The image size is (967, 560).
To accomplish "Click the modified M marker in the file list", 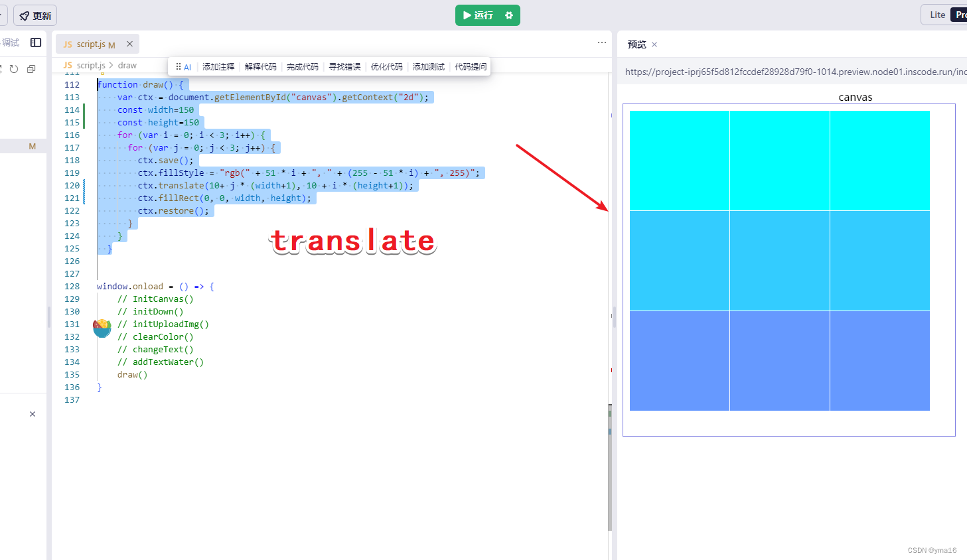I will point(32,147).
